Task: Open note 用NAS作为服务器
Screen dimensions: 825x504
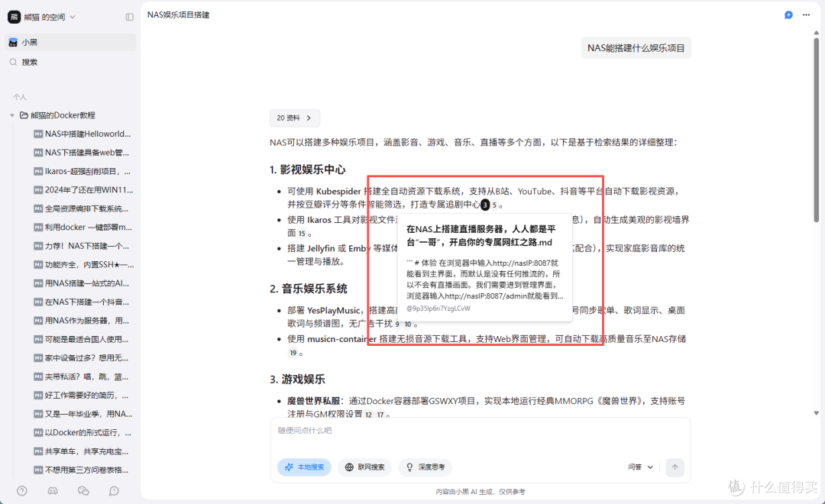Action: 82,321
